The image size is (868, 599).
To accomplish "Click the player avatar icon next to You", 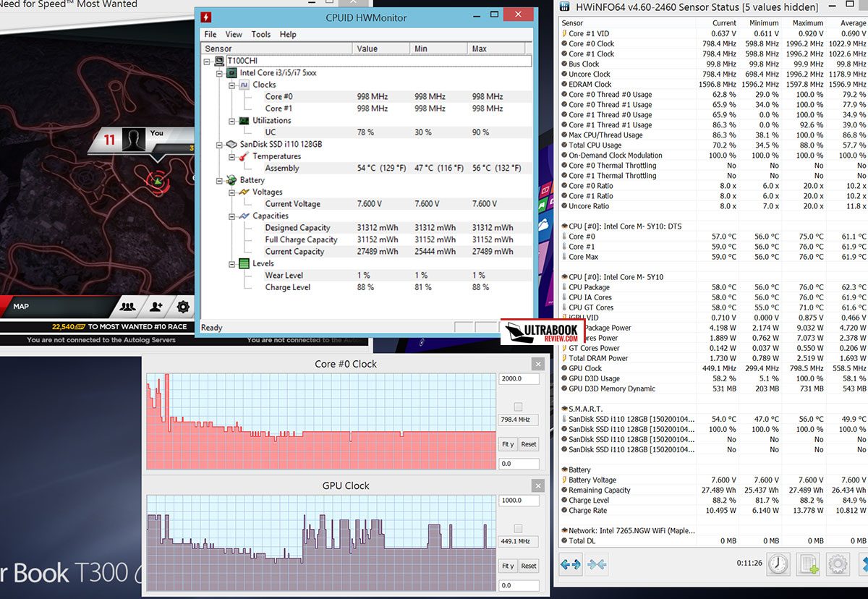I will pyautogui.click(x=134, y=140).
